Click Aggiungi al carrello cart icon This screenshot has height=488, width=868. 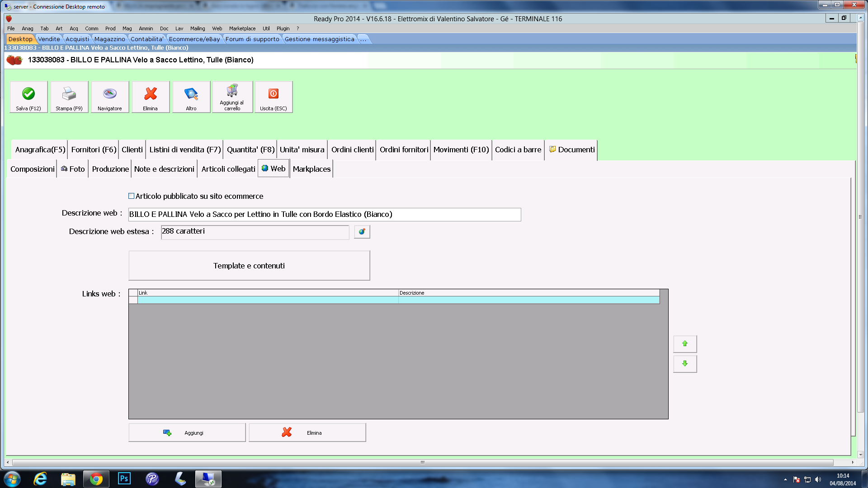[x=232, y=91]
